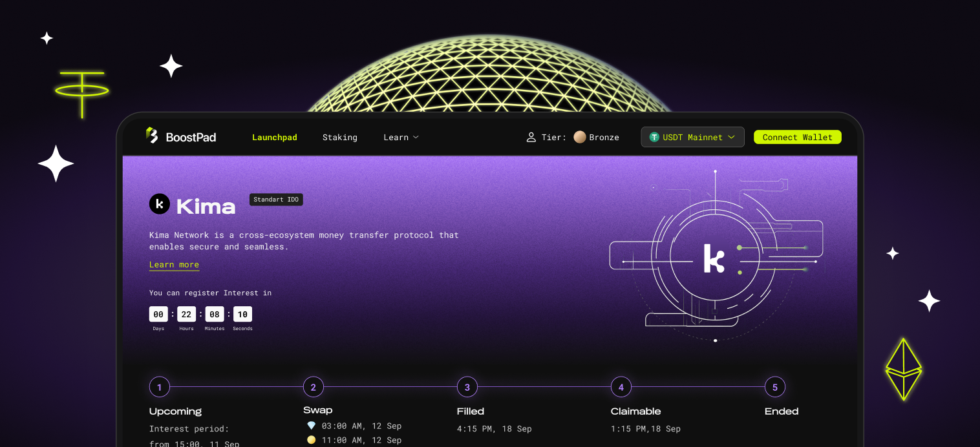This screenshot has width=980, height=447.
Task: Click the round Kima logo icon
Action: (159, 204)
